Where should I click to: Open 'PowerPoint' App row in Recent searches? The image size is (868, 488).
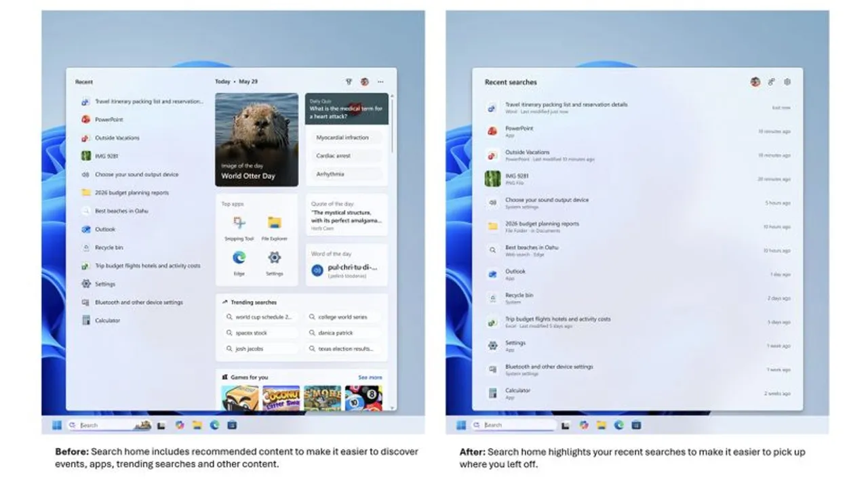click(637, 131)
